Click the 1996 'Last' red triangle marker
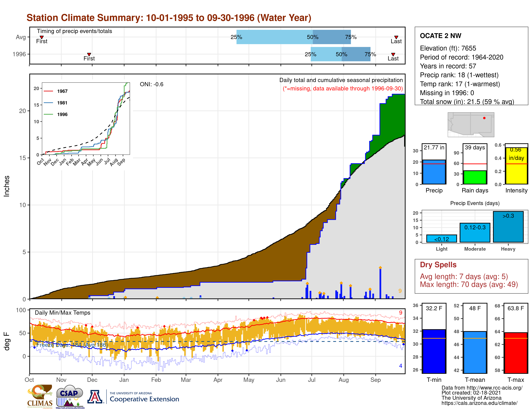Image resolution: width=532 pixels, height=411 pixels. coord(393,54)
